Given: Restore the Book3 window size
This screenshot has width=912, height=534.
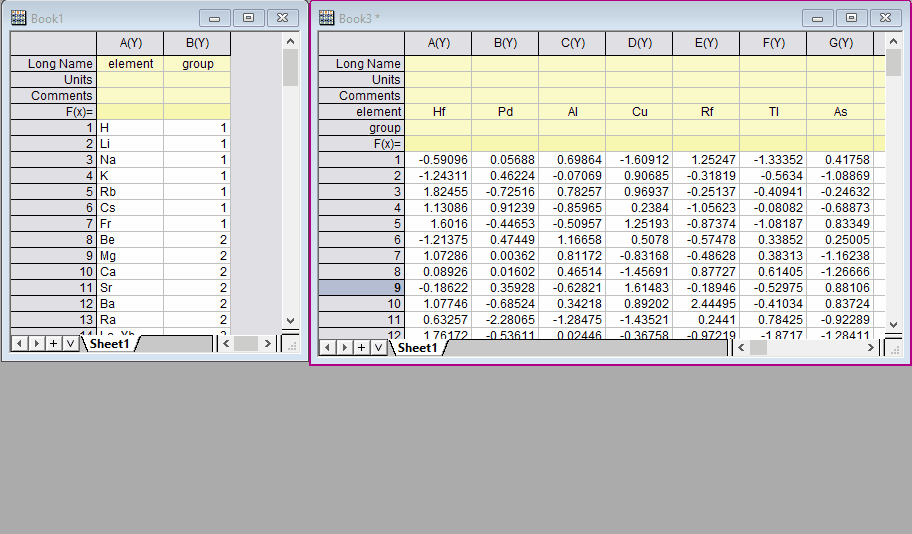Looking at the screenshot, I should [x=851, y=18].
